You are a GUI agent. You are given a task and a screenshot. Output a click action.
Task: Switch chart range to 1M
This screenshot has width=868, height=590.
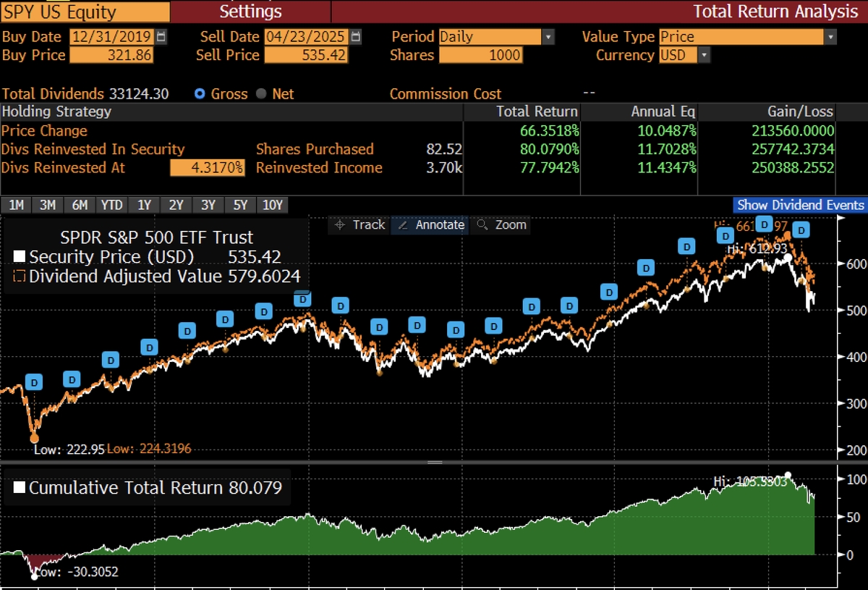(16, 205)
